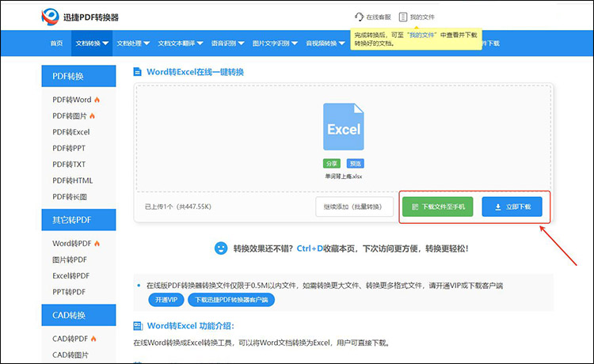The height and width of the screenshot is (364, 594).
Task: Select PDF转Excel in sidebar
Action: point(71,132)
